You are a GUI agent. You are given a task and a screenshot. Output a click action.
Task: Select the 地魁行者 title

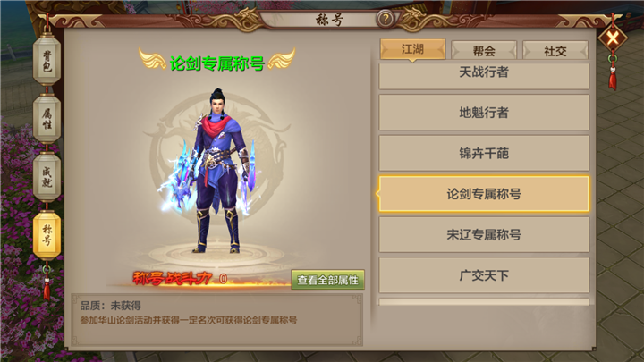(484, 113)
